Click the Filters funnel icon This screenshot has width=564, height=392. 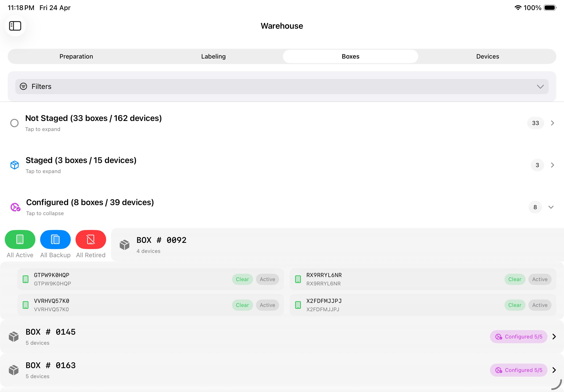(23, 87)
